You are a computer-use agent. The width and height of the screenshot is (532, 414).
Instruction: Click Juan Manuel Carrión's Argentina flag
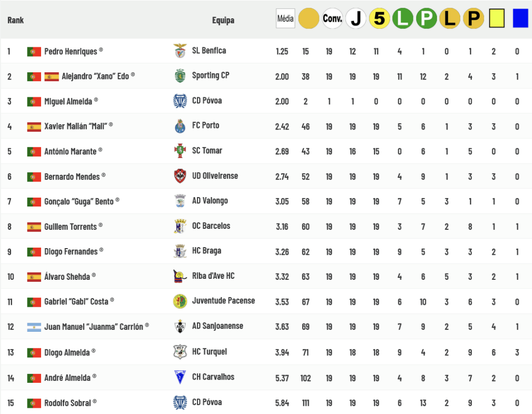(34, 327)
